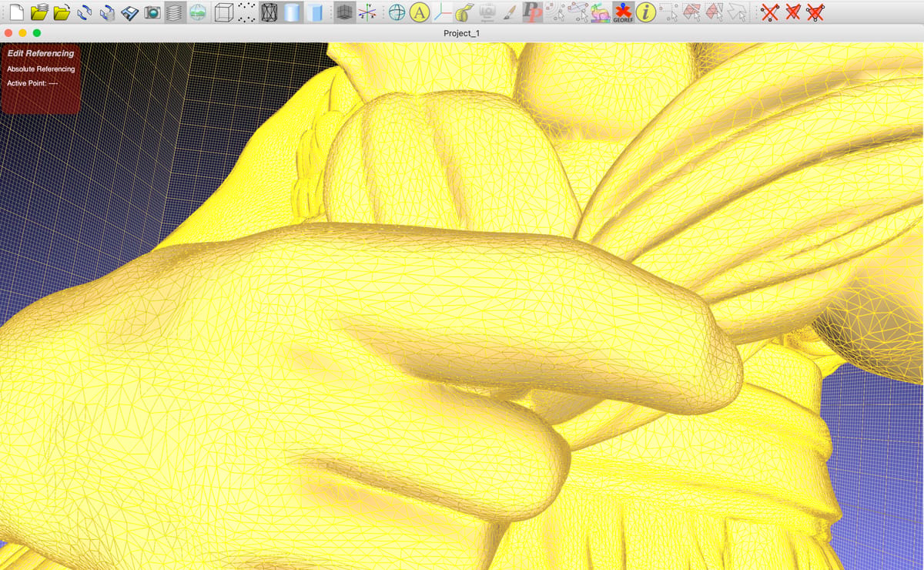Select the flat-shaded cylinder render icon
924x570 pixels.
click(314, 12)
